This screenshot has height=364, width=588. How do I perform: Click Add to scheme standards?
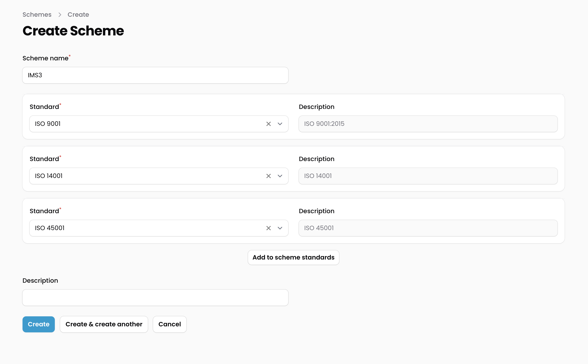coord(293,257)
